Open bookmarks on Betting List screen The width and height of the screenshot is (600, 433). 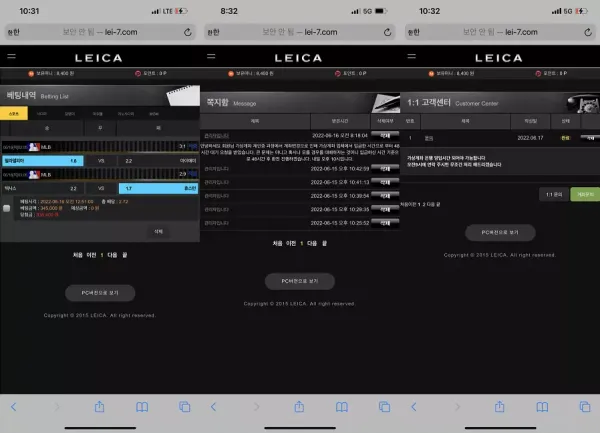[142, 407]
